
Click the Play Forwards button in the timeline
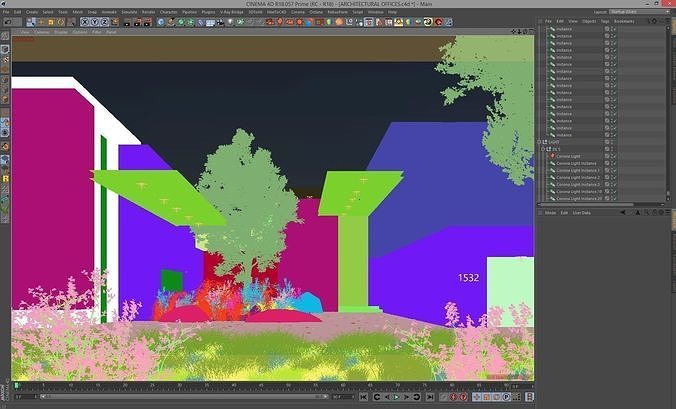pyautogui.click(x=396, y=397)
